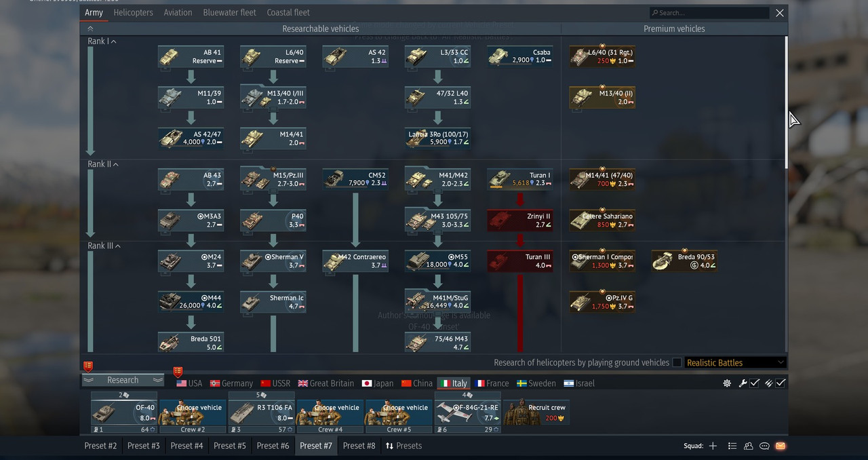Recruit a new crew for 200
Screen dimensions: 868x460
point(536,413)
